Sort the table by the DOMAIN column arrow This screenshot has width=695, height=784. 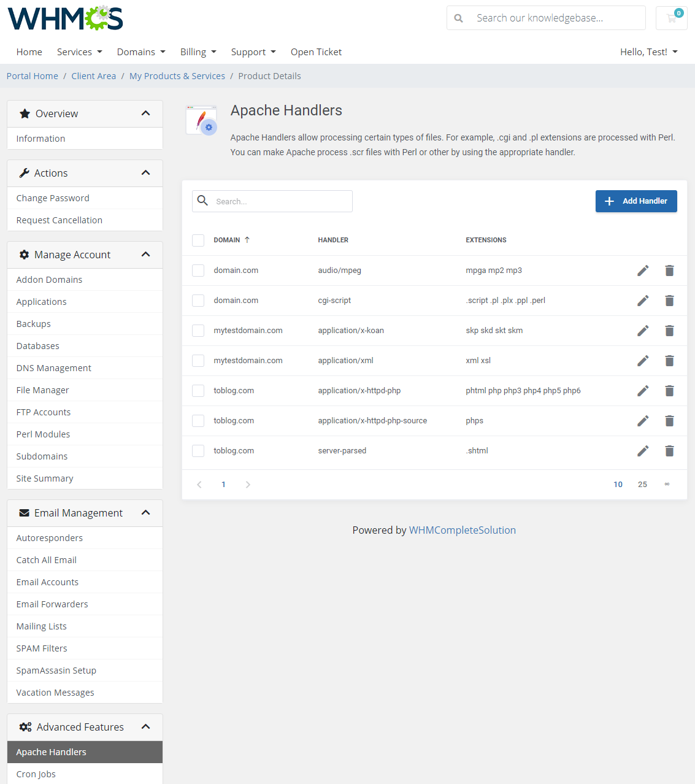[x=248, y=240]
